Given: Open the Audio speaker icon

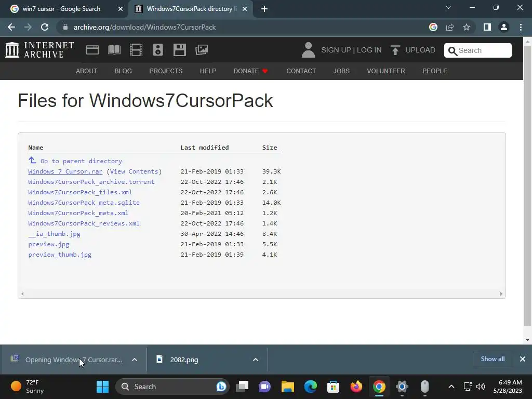Looking at the screenshot, I should click(158, 50).
